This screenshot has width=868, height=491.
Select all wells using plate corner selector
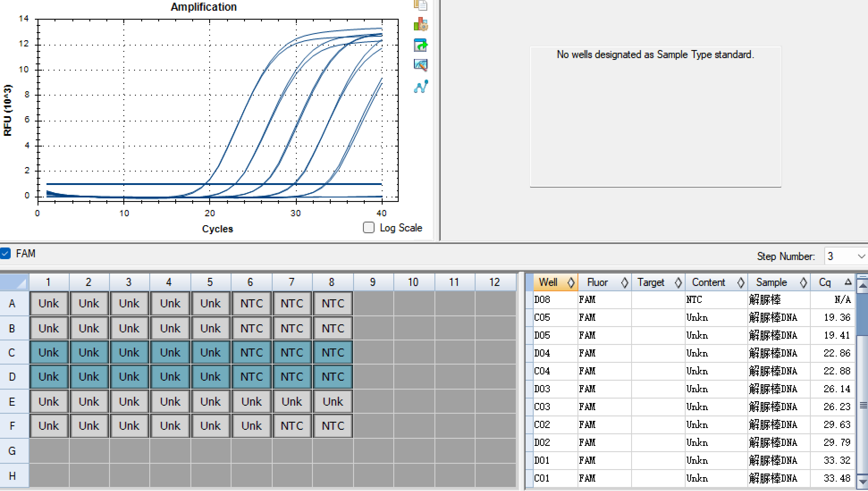(x=15, y=282)
